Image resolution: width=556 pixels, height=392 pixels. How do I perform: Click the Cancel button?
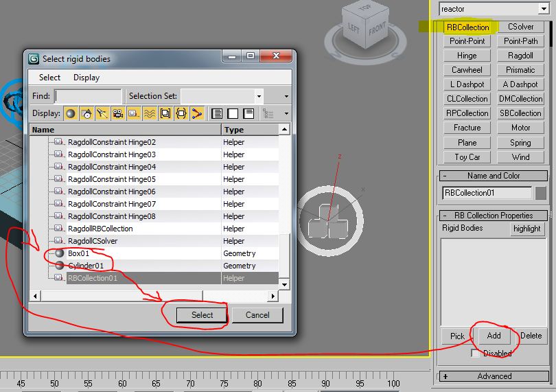(x=257, y=315)
